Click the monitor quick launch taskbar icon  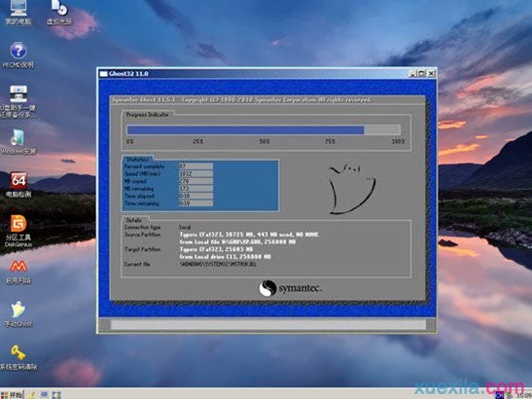click(x=45, y=395)
